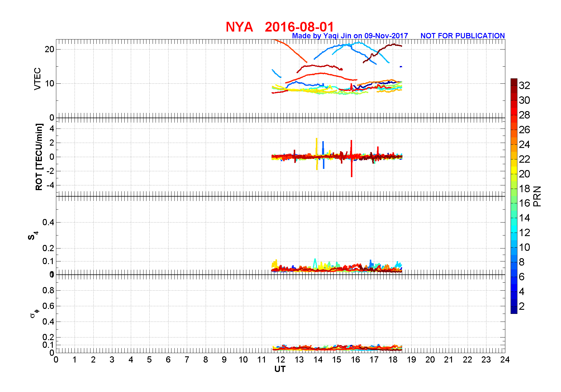Click sigma phi axis tick label 0.8
The image size is (561, 392).
[49, 290]
